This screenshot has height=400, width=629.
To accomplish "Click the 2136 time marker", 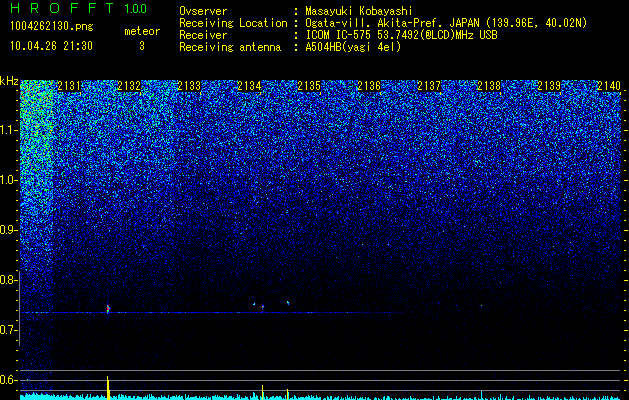I will (x=369, y=86).
